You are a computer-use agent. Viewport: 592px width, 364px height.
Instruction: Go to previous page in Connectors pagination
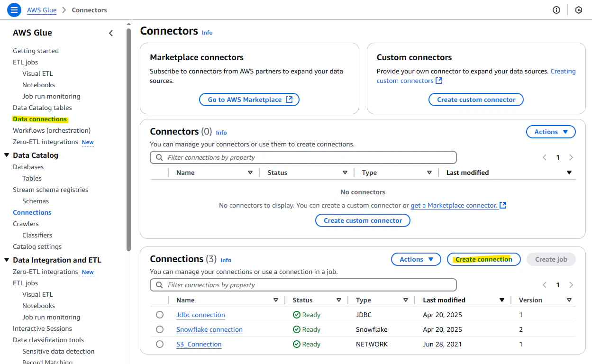545,157
